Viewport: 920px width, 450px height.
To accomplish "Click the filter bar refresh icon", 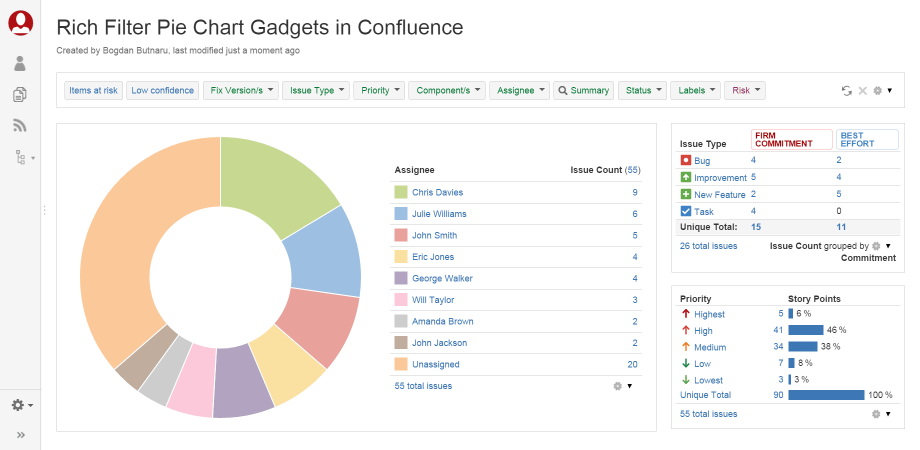I will click(x=847, y=90).
